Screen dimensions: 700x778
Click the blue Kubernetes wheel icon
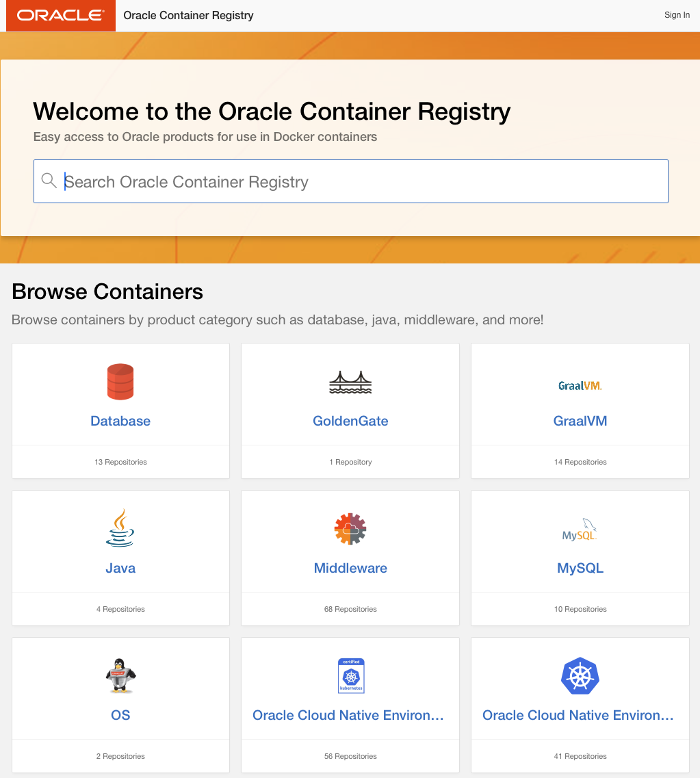coord(580,676)
